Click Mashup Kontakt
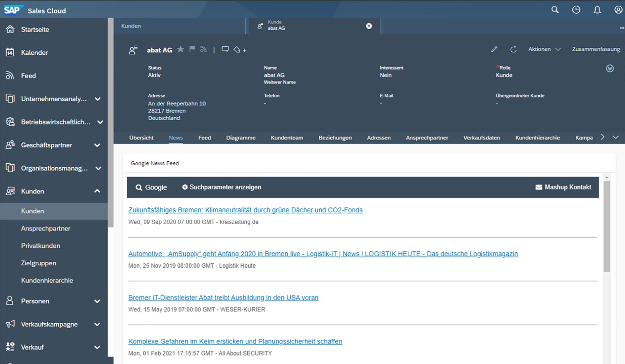Screen dimensions: 625x364 (x=563, y=187)
